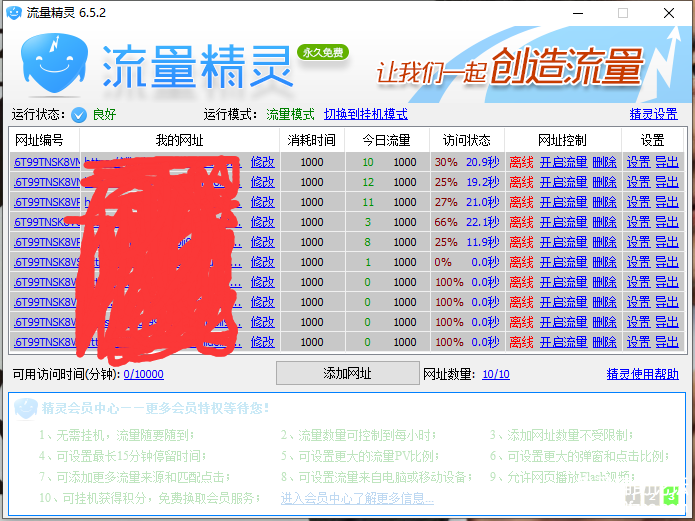
Task: Click 设置 link in the 22.1秒 row
Action: [638, 222]
